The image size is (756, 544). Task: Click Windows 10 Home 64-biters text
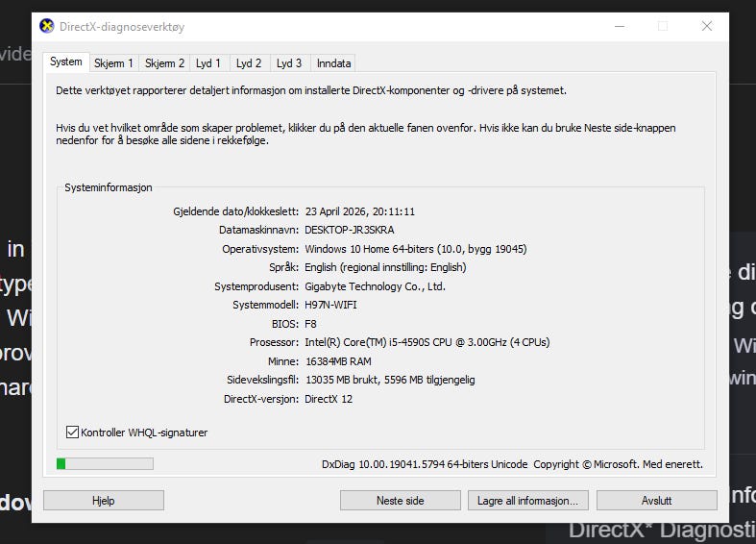416,249
